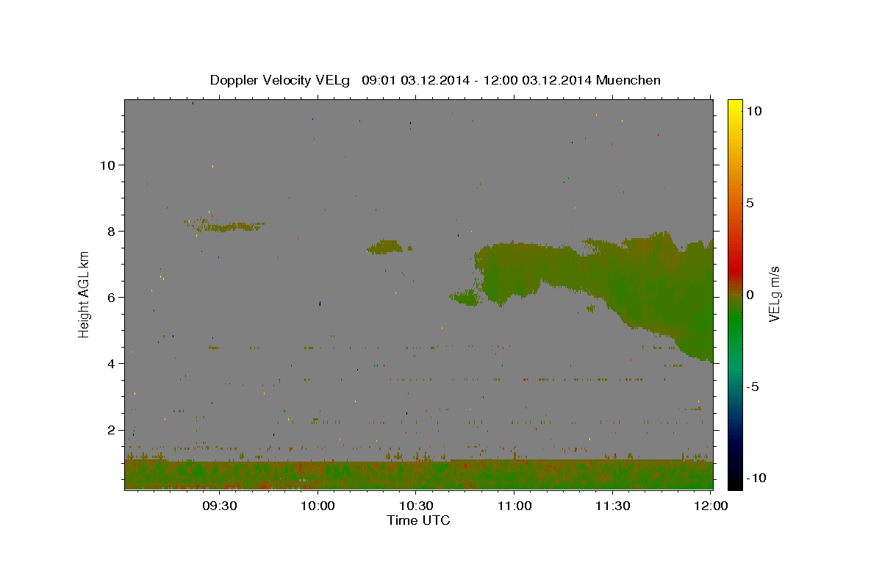Click the 'VELg m/s' colorbar label
The image size is (882, 588).
coord(774,294)
